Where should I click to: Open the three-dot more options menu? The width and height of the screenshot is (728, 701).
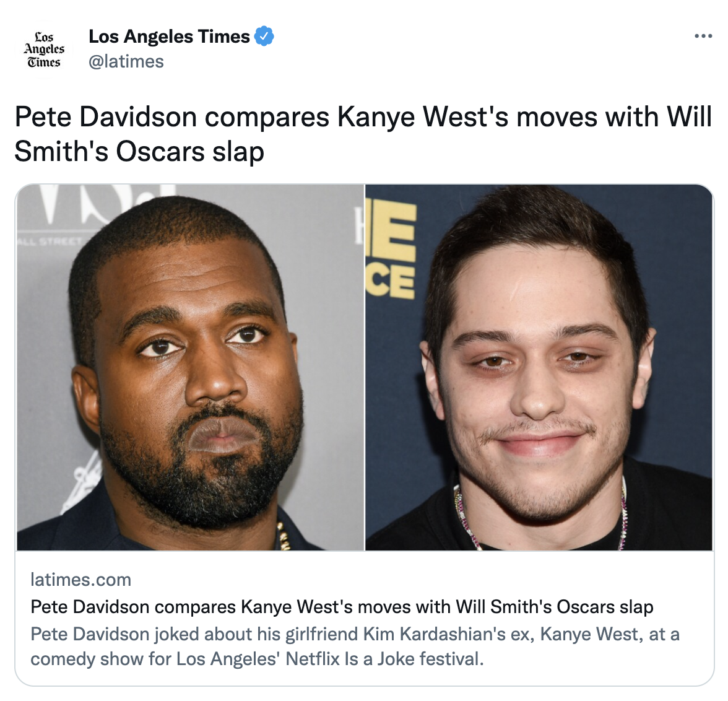(x=703, y=37)
